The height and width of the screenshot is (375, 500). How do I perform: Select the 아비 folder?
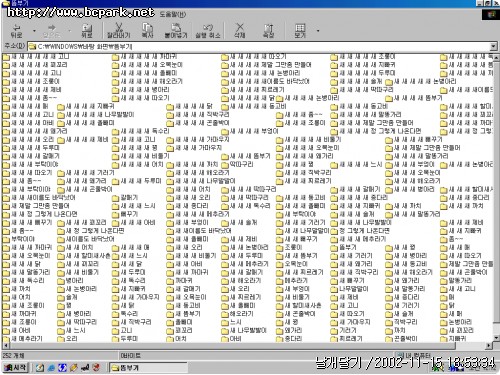tap(231, 339)
